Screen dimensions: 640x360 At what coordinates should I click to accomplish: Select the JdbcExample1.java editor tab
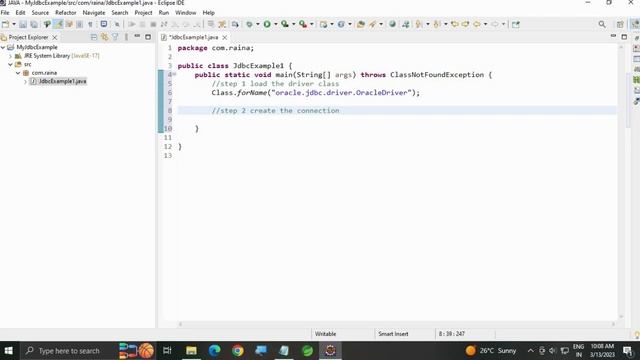point(194,37)
